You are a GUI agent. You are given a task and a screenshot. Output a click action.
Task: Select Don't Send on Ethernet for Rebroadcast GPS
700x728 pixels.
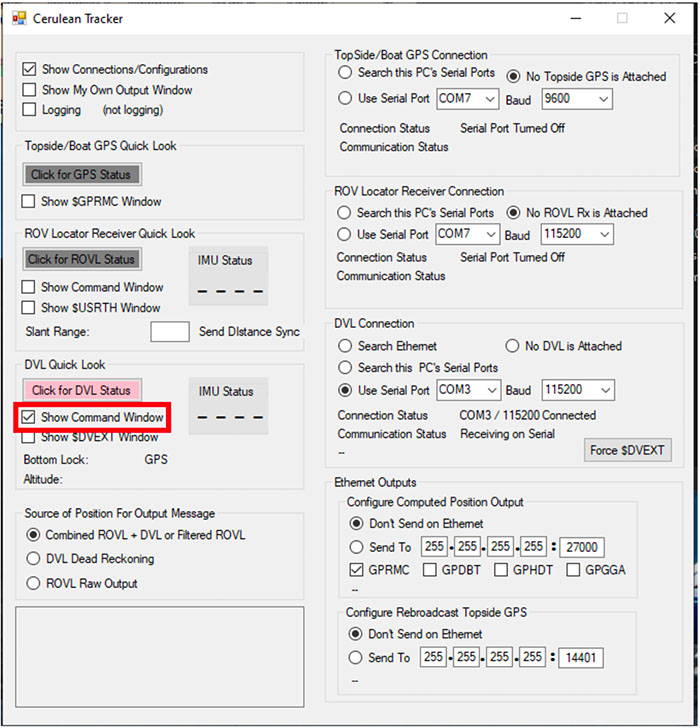355,634
